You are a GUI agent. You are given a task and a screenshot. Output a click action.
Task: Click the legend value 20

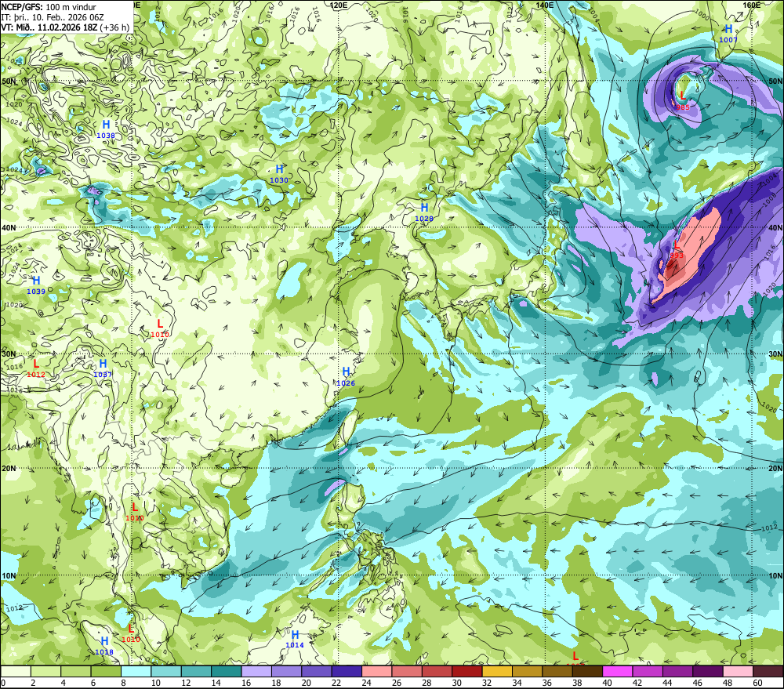click(306, 683)
